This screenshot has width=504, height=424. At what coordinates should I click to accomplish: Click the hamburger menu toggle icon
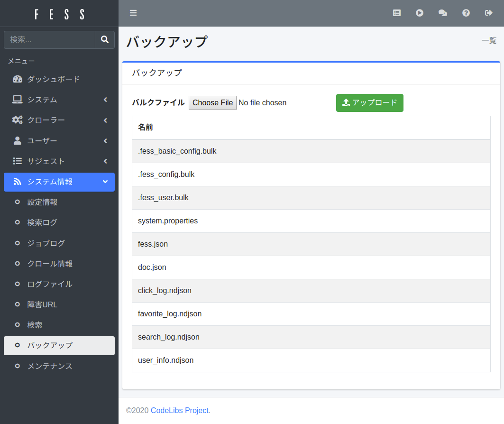click(x=133, y=13)
